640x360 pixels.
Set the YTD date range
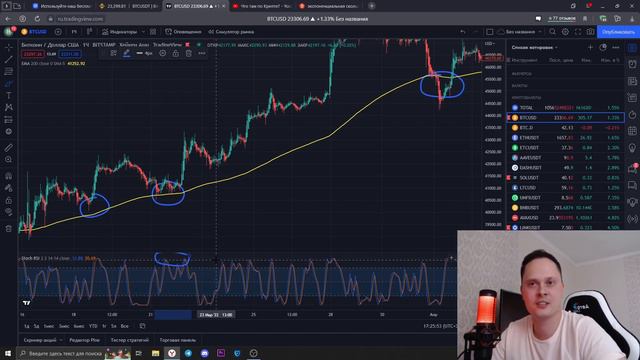[x=93, y=326]
